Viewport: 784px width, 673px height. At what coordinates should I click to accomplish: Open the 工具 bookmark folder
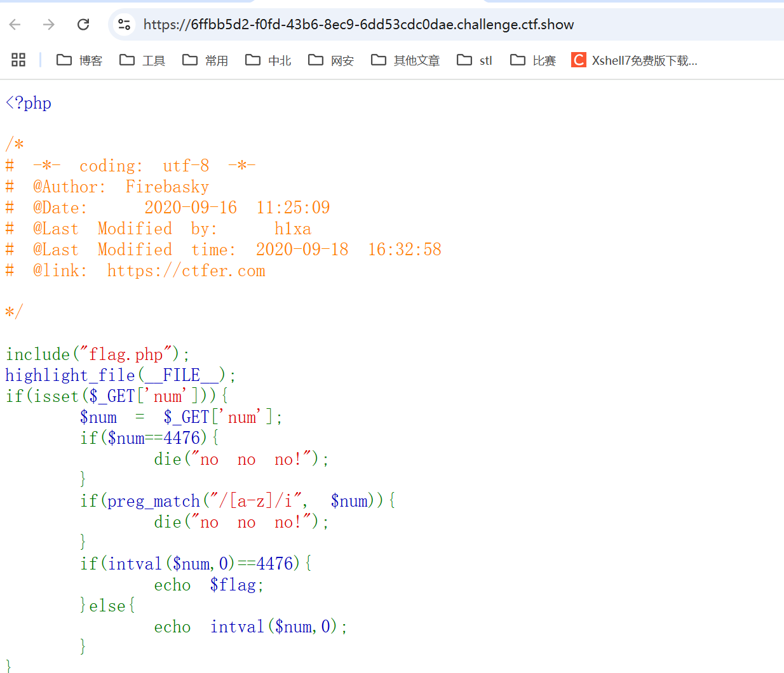coord(142,60)
